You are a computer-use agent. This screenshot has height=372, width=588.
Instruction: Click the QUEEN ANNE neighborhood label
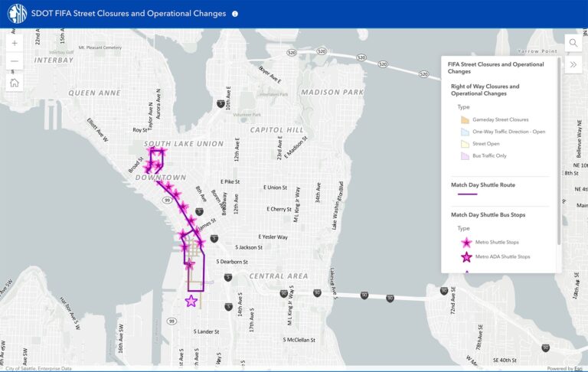[x=94, y=93]
